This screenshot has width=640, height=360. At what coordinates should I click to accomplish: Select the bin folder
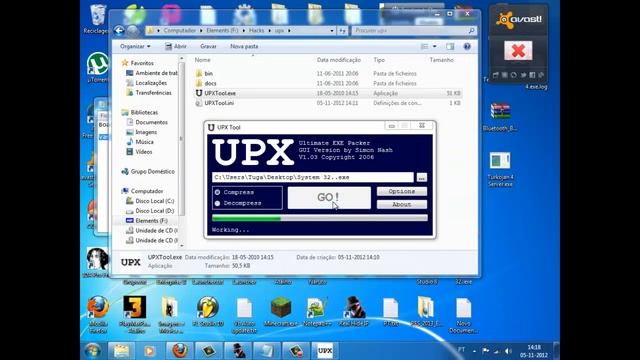coord(209,73)
